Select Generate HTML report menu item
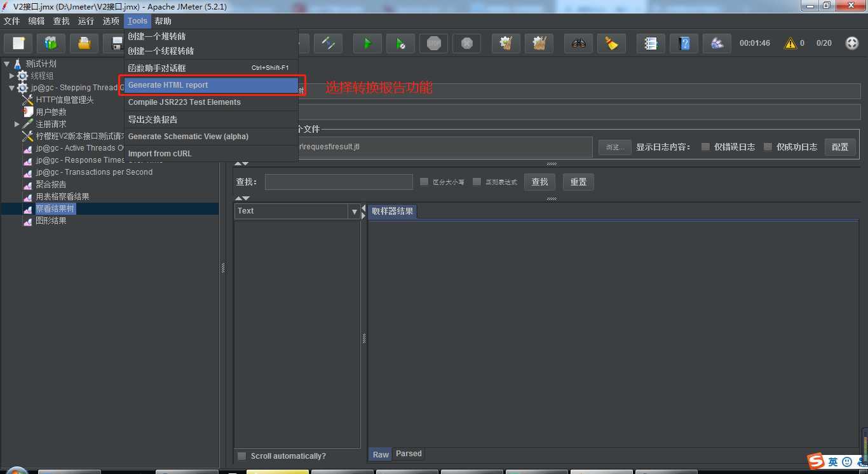Viewport: 868px width, 474px height. point(212,85)
